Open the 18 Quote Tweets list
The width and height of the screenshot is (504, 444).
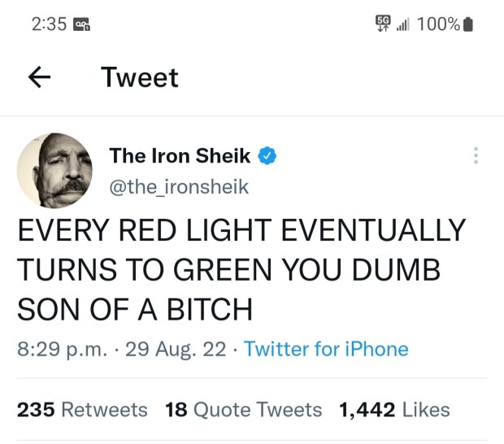click(243, 409)
